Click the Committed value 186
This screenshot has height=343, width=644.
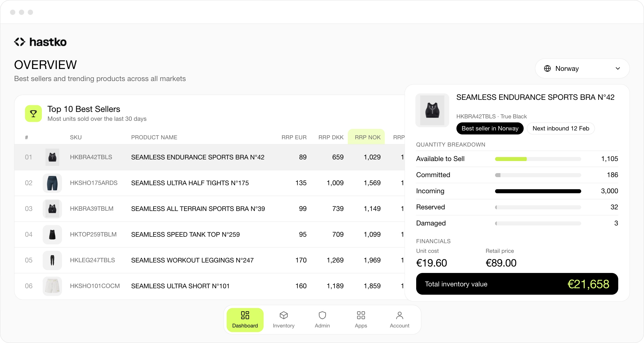pos(612,175)
